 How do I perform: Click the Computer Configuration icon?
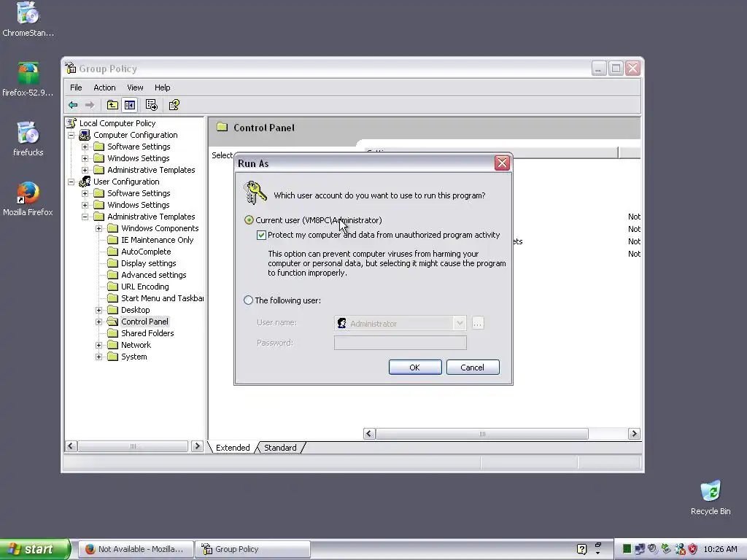pyautogui.click(x=85, y=135)
